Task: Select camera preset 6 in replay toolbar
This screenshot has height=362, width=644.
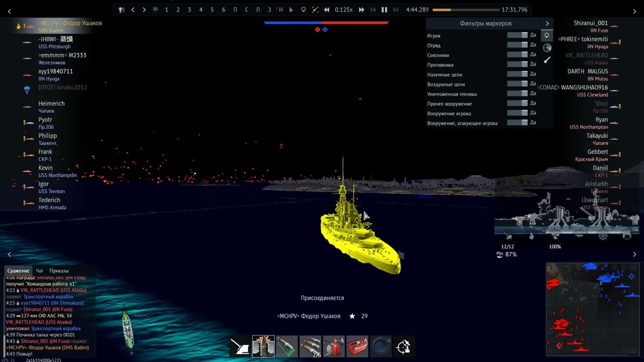Action: pos(223,10)
